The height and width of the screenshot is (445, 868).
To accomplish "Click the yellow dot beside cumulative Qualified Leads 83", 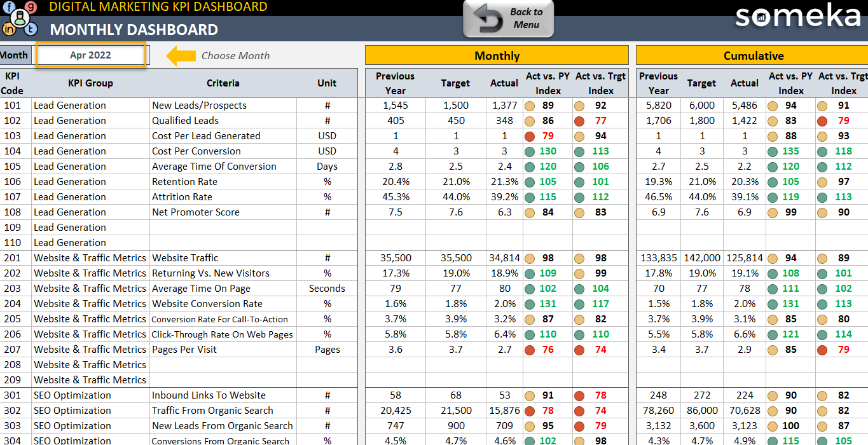I will 772,121.
